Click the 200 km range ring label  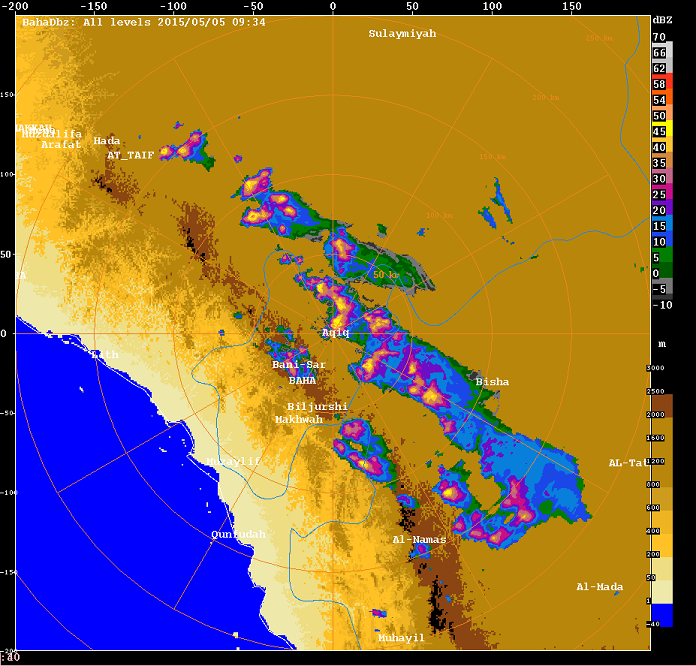pyautogui.click(x=546, y=97)
